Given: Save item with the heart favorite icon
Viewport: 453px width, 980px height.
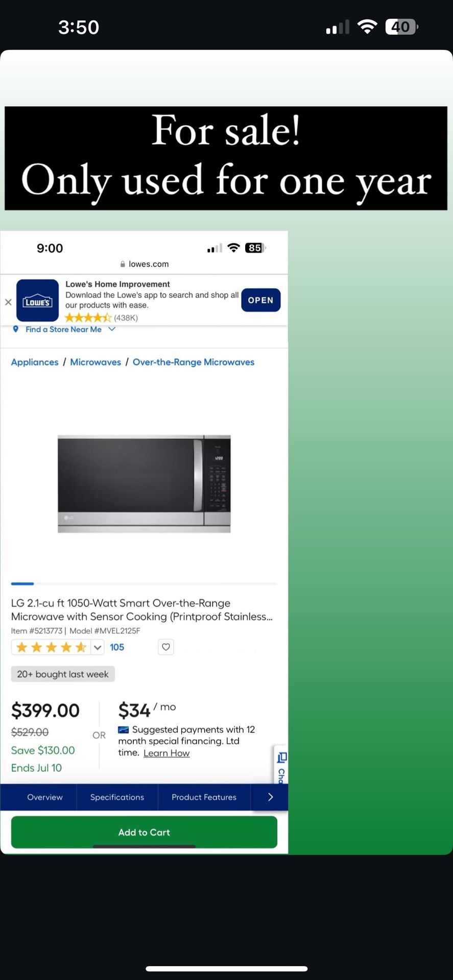Looking at the screenshot, I should [166, 647].
